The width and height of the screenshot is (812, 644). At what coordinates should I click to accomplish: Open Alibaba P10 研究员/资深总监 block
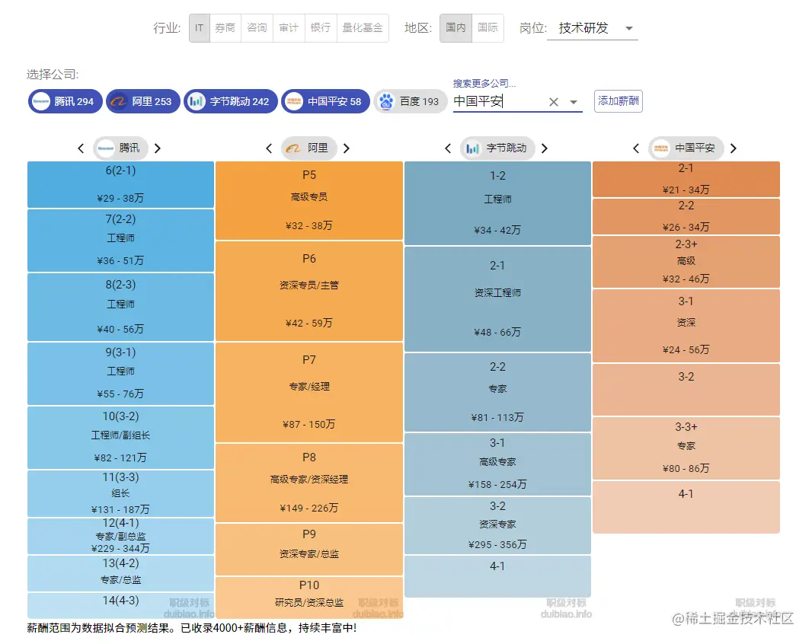point(309,598)
